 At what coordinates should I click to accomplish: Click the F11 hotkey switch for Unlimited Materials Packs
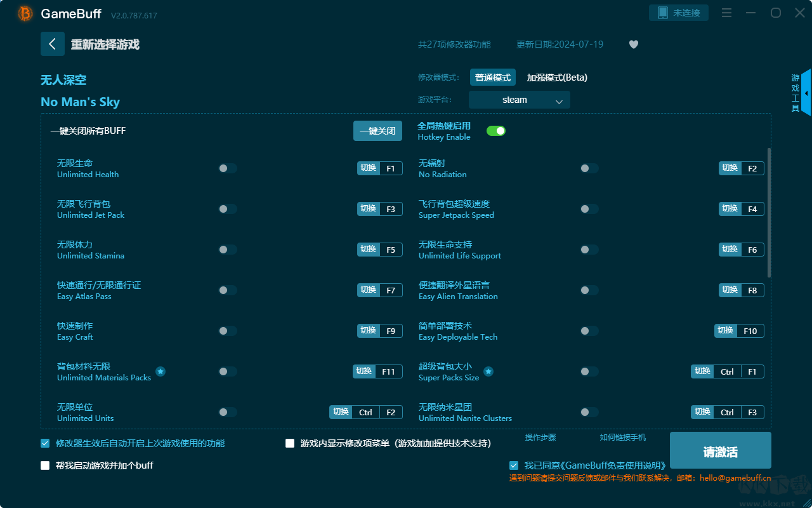pyautogui.click(x=377, y=371)
